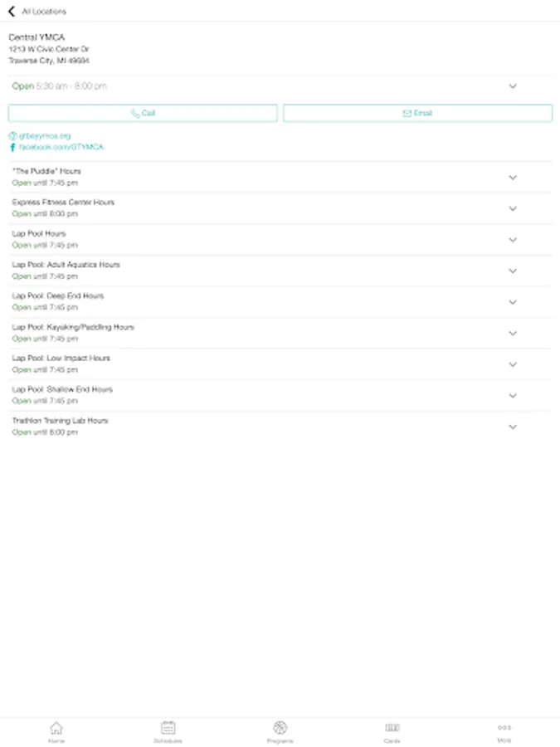Expand Triathlon Training Lab Hours chevron
The image size is (560, 747).
[513, 427]
